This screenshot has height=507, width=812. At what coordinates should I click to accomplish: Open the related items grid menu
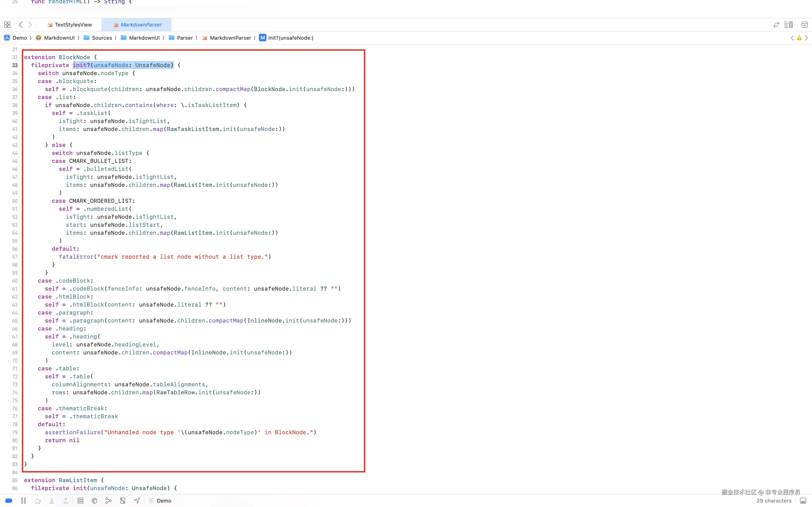tap(7, 24)
